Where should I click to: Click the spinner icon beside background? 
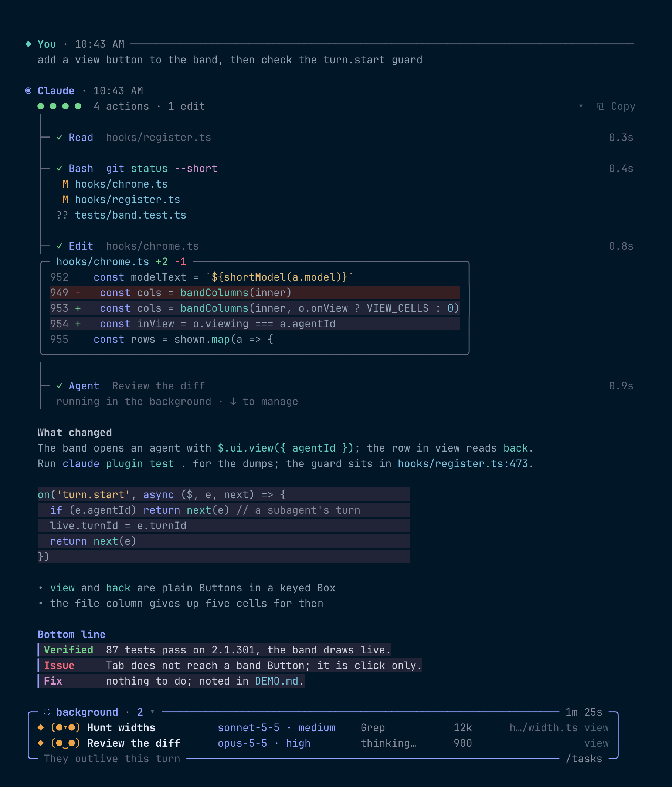47,712
